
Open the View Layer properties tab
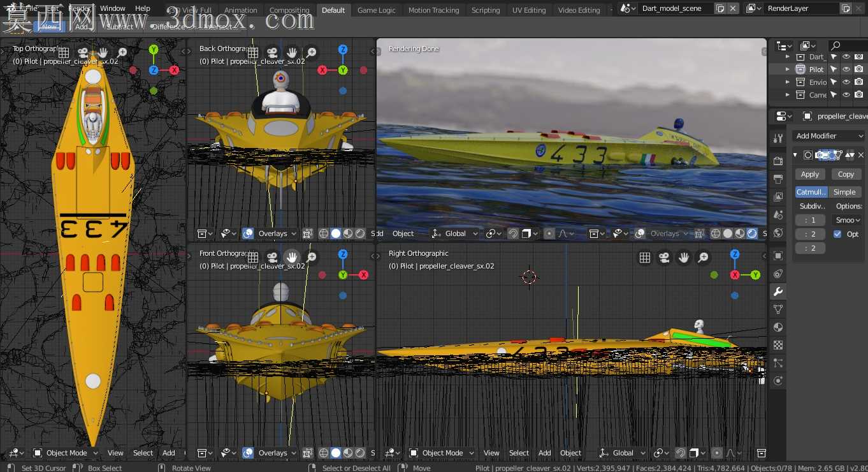[778, 197]
